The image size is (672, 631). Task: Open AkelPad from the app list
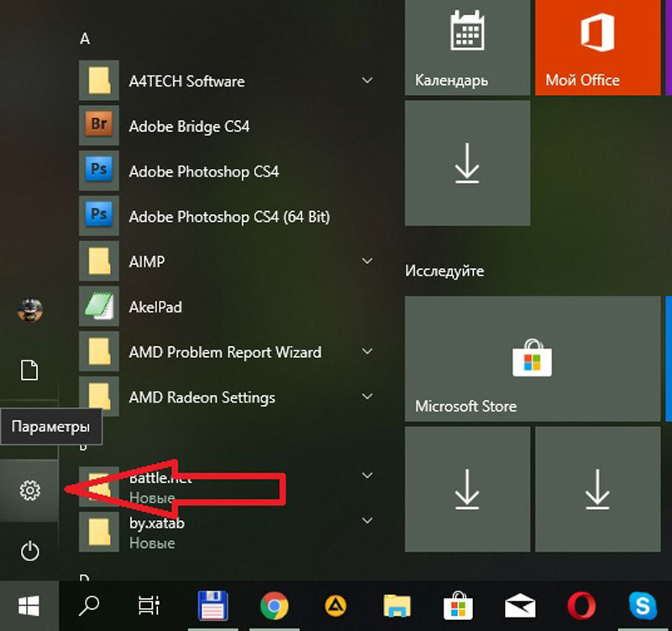[155, 307]
